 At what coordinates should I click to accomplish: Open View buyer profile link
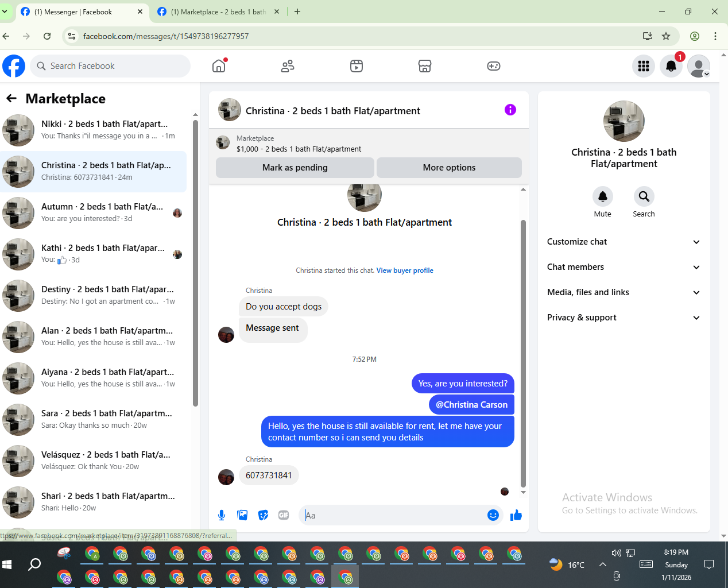tap(405, 270)
